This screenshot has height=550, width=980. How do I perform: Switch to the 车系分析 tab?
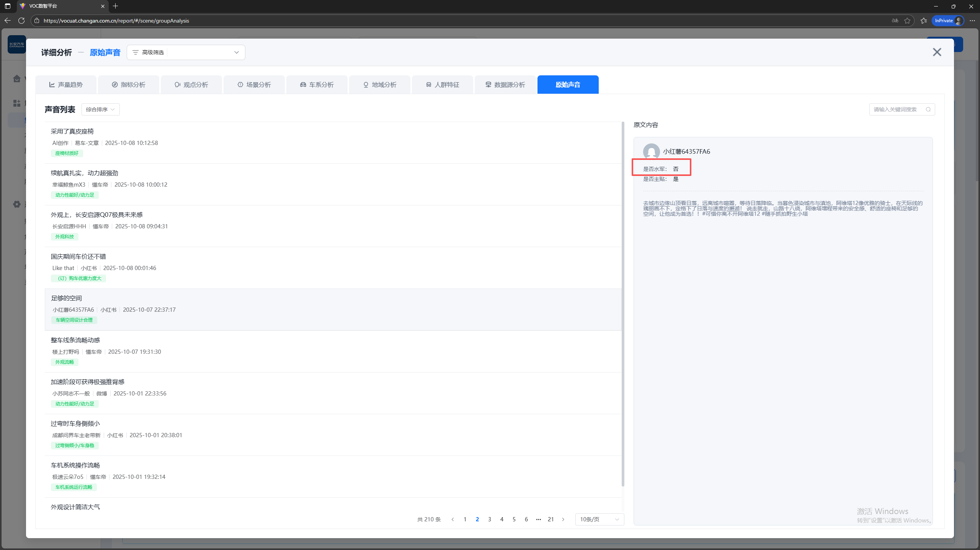[x=317, y=85]
